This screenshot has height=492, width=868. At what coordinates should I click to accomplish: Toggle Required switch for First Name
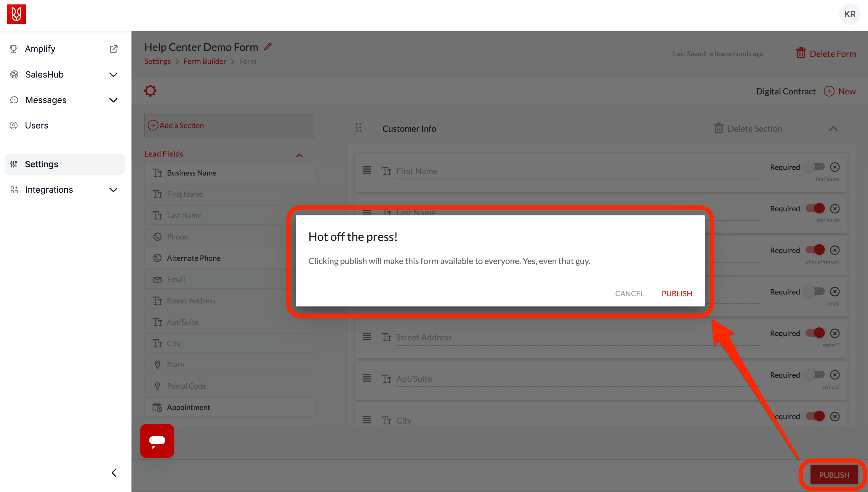815,167
